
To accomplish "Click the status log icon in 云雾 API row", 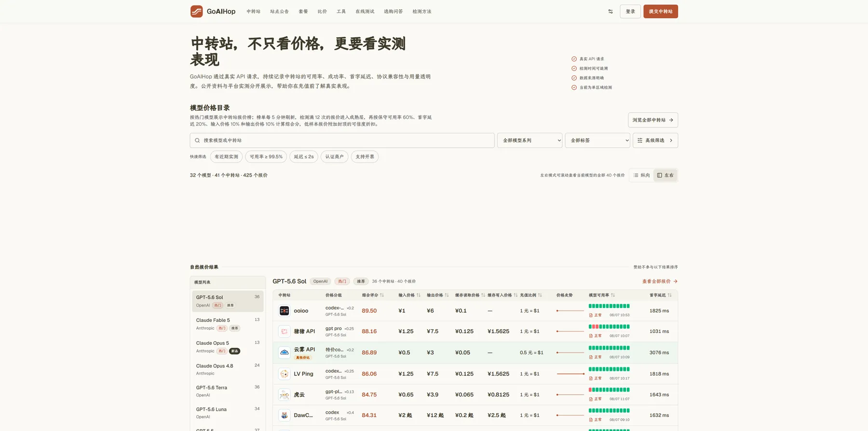I will [x=591, y=357].
